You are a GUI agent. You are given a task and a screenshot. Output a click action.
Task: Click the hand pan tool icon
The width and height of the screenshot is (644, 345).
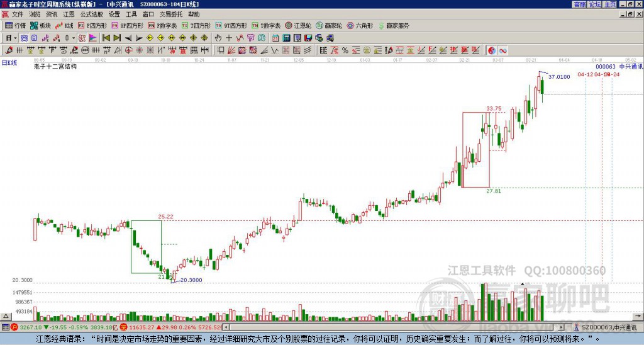218,38
